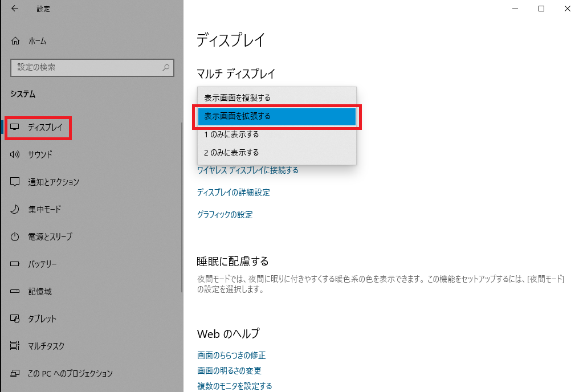Screen dimensions: 575x392
Task: Click the Notifications and actions icon
Action: pyautogui.click(x=15, y=182)
